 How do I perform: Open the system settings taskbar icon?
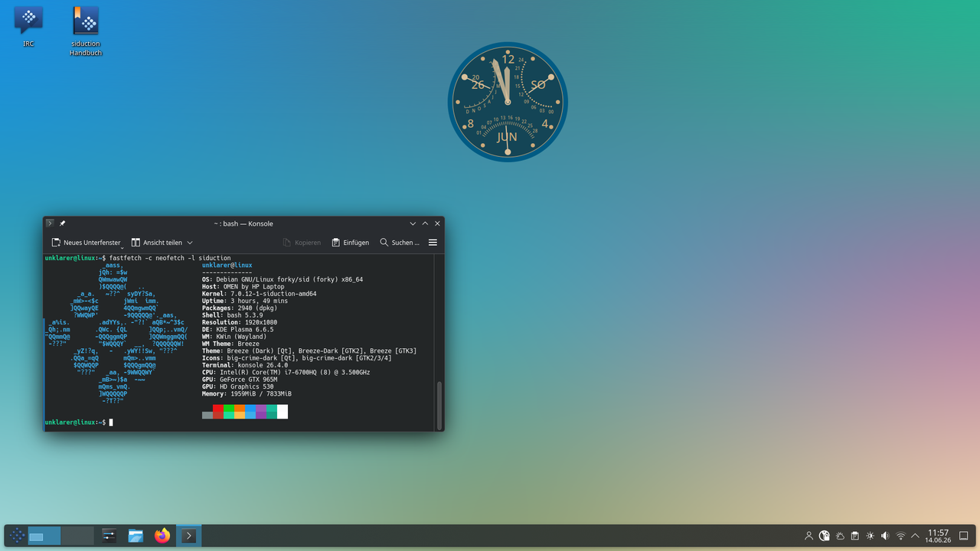pyautogui.click(x=109, y=536)
